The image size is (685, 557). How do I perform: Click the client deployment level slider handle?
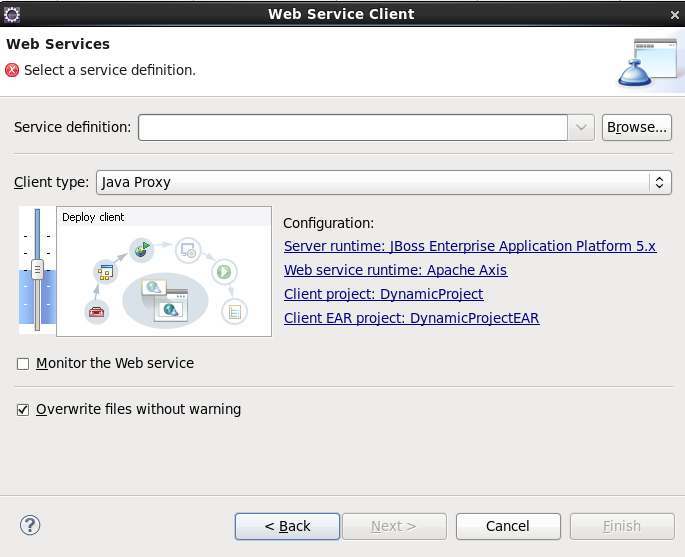coord(37,269)
